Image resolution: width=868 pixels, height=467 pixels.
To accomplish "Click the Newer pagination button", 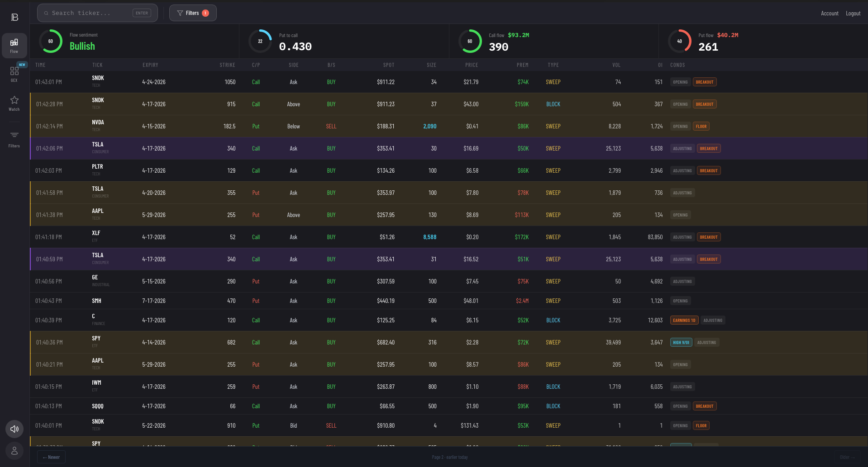I will pyautogui.click(x=51, y=457).
